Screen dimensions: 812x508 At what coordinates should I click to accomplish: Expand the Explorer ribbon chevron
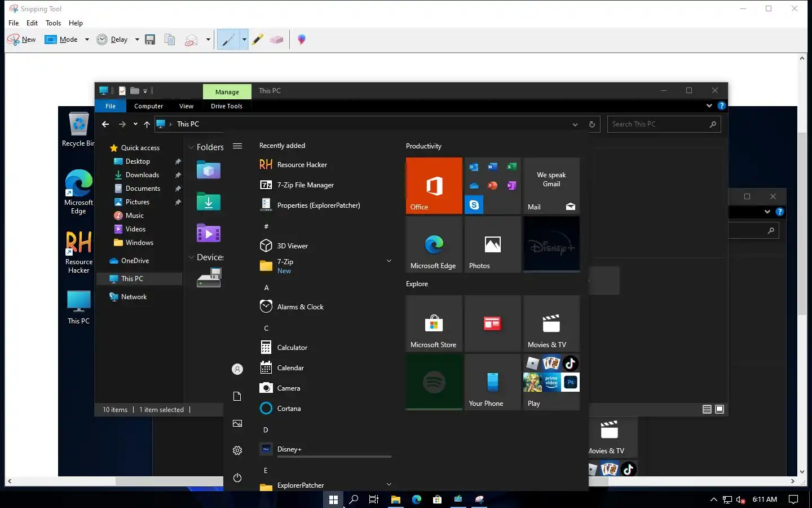(x=709, y=106)
